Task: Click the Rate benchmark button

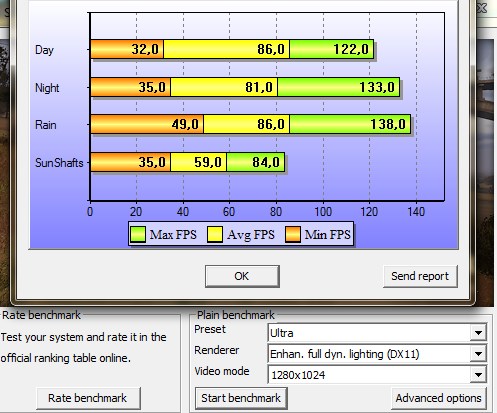Action: click(x=88, y=398)
